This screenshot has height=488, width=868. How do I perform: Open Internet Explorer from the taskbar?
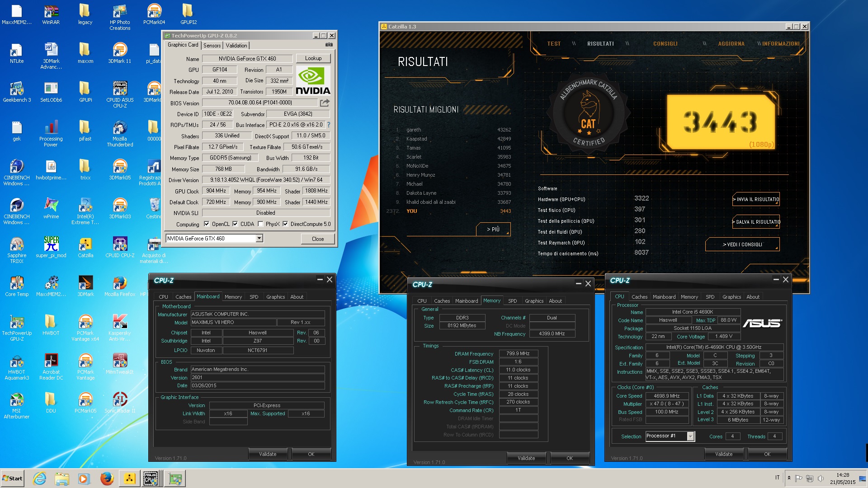40,479
